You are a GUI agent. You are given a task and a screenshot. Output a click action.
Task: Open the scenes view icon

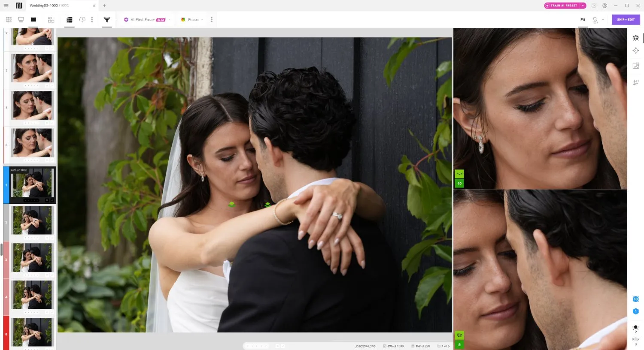coord(51,19)
